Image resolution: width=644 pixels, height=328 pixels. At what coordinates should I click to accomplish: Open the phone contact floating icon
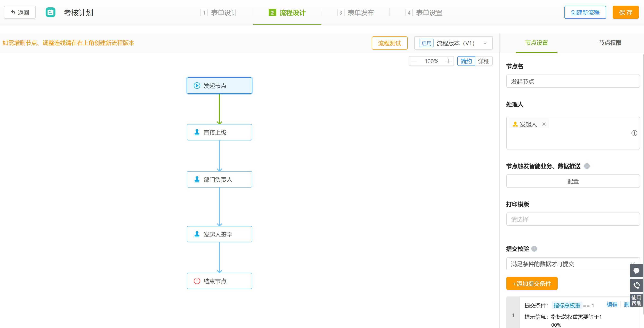[636, 285]
